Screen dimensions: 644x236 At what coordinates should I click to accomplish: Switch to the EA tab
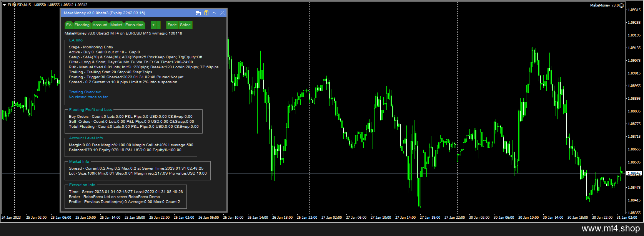click(x=69, y=25)
